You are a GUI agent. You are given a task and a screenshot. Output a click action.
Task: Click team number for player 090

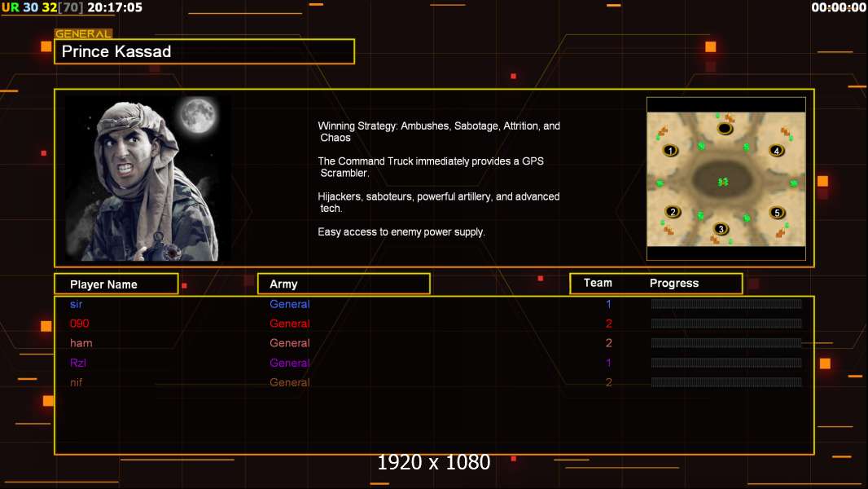(x=608, y=324)
